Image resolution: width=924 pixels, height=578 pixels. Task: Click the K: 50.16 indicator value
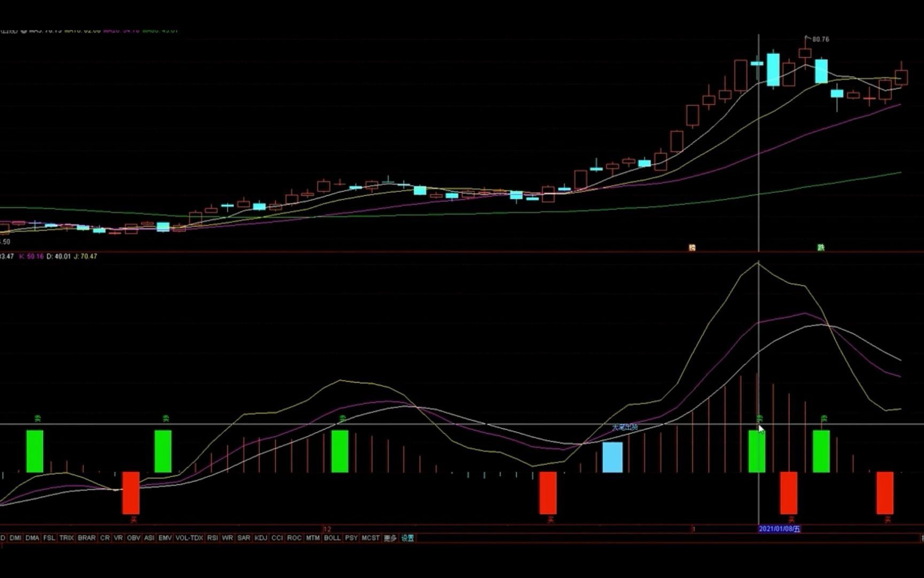point(31,256)
